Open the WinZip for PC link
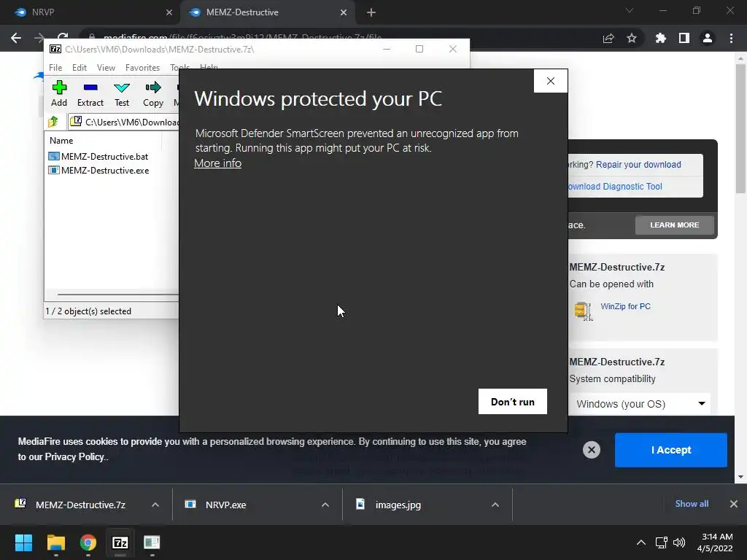Screen dimensions: 747x560 point(625,306)
